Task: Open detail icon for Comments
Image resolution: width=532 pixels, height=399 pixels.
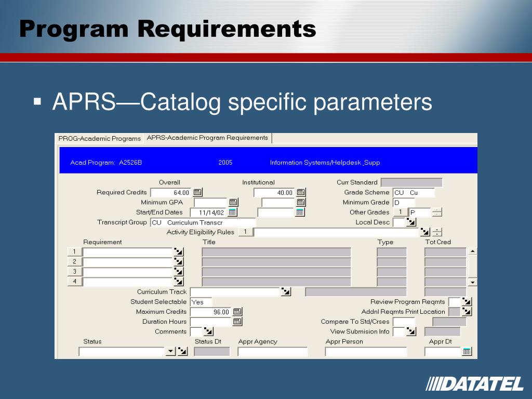Action: coord(208,331)
